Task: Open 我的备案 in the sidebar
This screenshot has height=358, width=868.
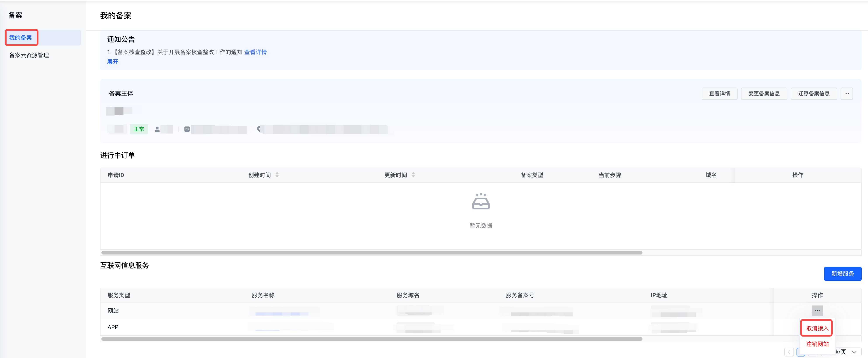Action: pos(21,37)
